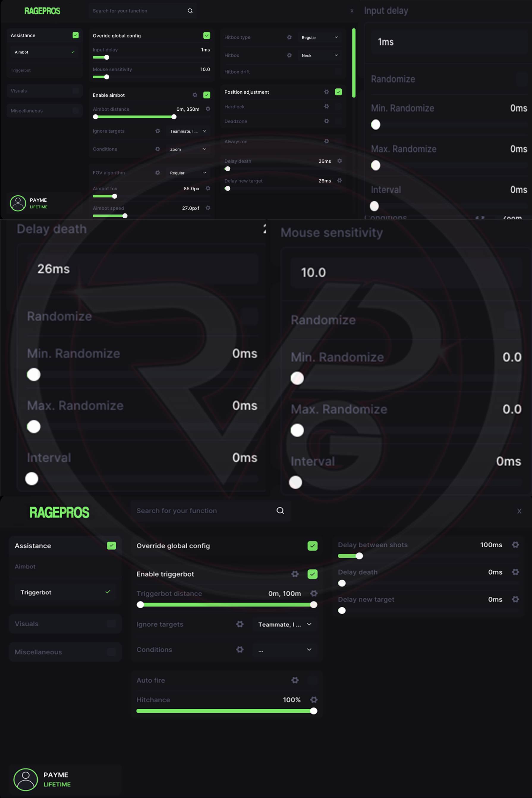Click the gear icon next to Aimbot distance
532x798 pixels.
(208, 109)
